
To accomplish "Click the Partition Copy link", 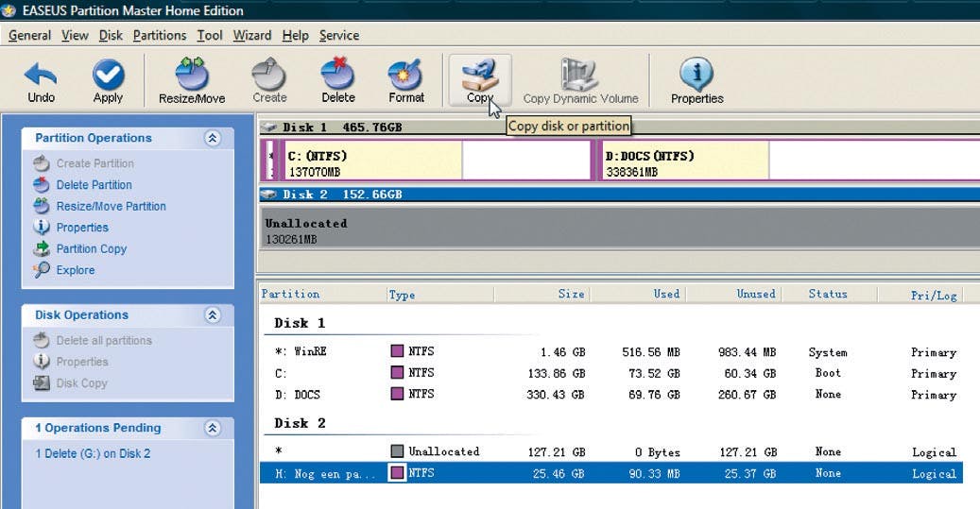I will click(92, 248).
